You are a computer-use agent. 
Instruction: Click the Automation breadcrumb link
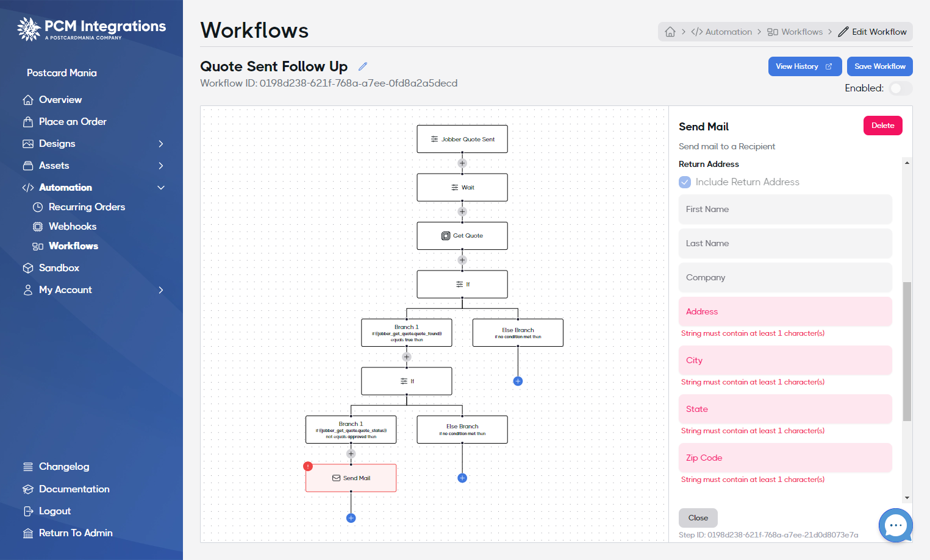point(721,32)
